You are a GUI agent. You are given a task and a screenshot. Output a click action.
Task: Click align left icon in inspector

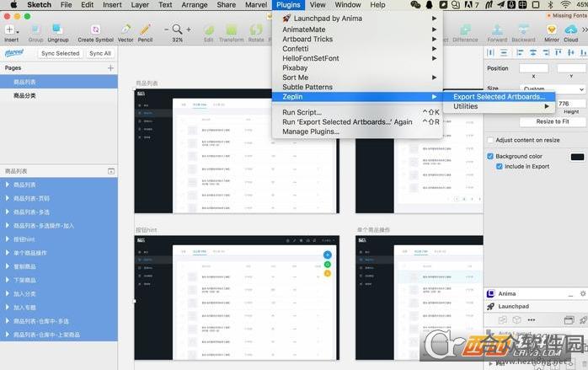520,52
